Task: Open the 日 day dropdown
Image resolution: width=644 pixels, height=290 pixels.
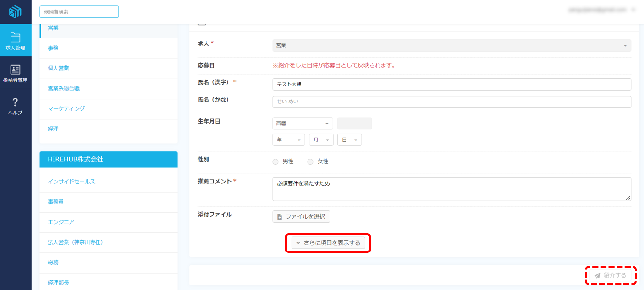Action: pos(349,140)
